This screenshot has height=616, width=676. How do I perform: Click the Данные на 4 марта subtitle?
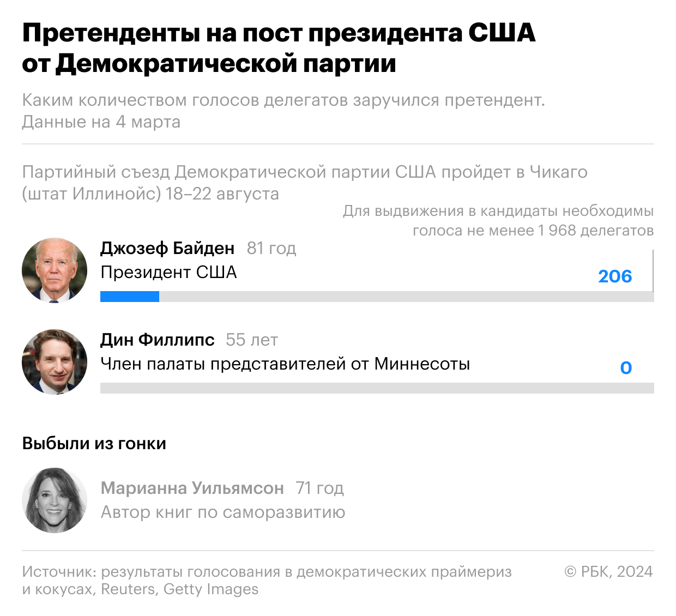[101, 122]
